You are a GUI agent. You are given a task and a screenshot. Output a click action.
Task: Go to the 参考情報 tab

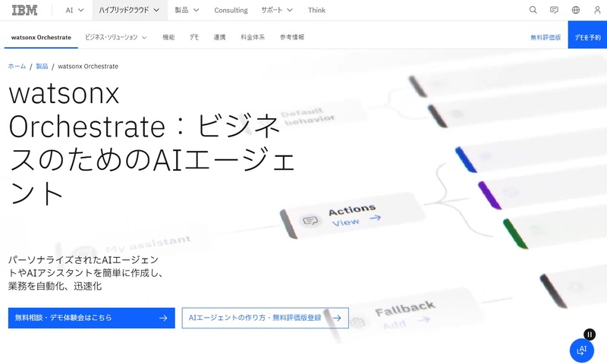pyautogui.click(x=292, y=37)
